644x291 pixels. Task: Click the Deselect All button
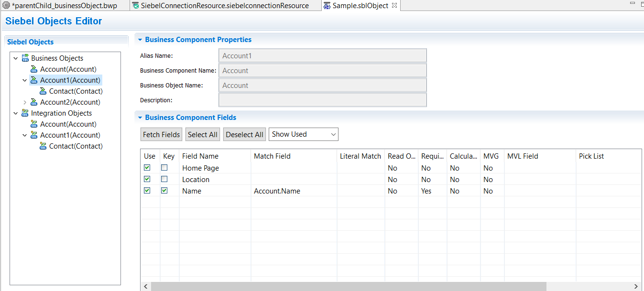tap(245, 134)
